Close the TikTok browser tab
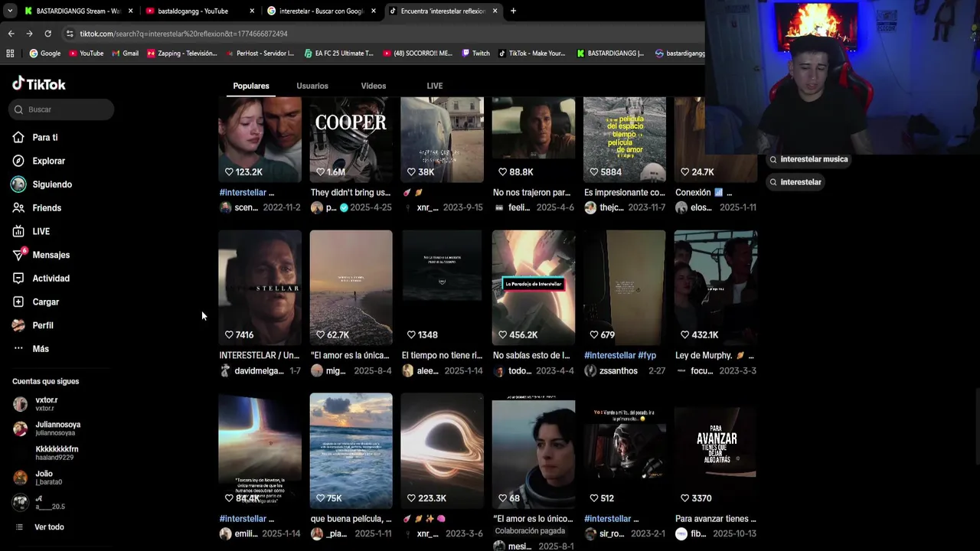This screenshot has height=551, width=980. point(495,11)
